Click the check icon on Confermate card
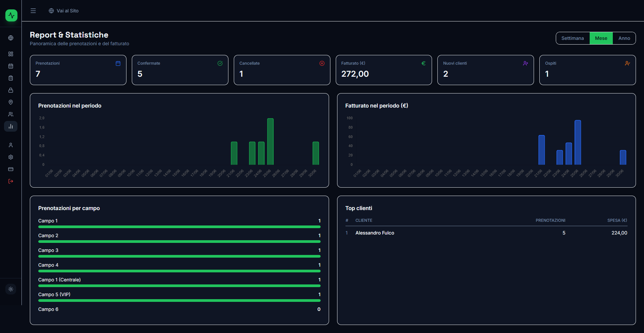Image resolution: width=644 pixels, height=333 pixels. pos(220,63)
